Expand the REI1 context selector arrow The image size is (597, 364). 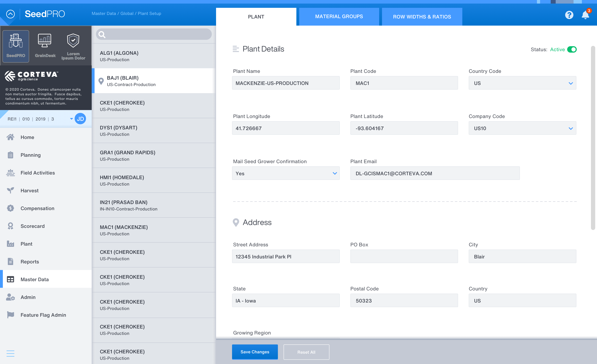[x=71, y=119]
